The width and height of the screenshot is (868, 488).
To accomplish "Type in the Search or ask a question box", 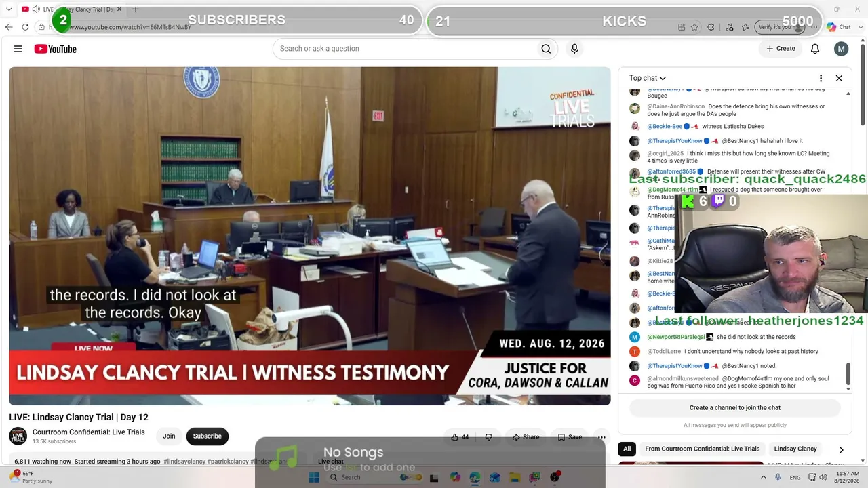I will point(404,49).
